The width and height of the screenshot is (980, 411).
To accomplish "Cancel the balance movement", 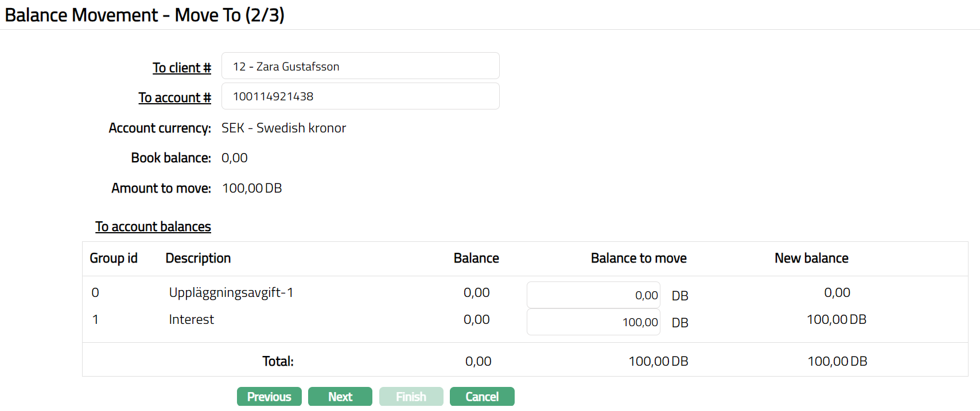I will 482,397.
